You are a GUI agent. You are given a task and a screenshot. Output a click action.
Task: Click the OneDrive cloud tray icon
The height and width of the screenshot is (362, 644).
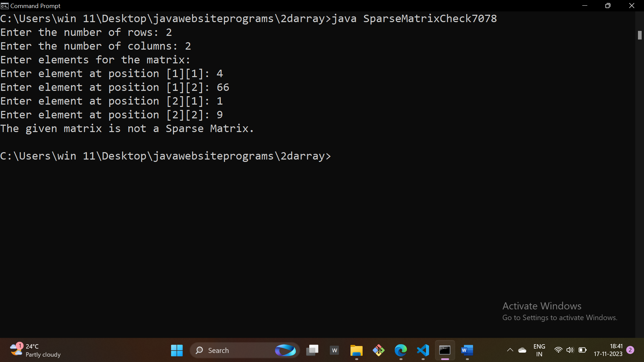point(522,350)
